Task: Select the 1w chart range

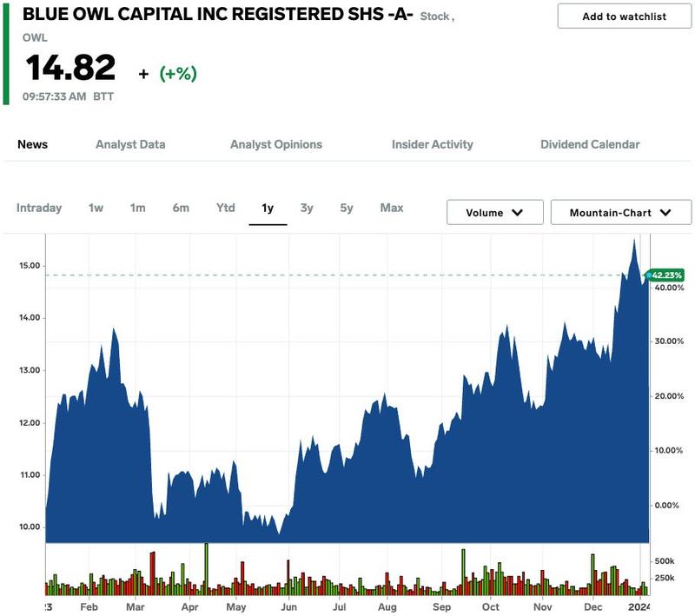Action: pyautogui.click(x=96, y=208)
